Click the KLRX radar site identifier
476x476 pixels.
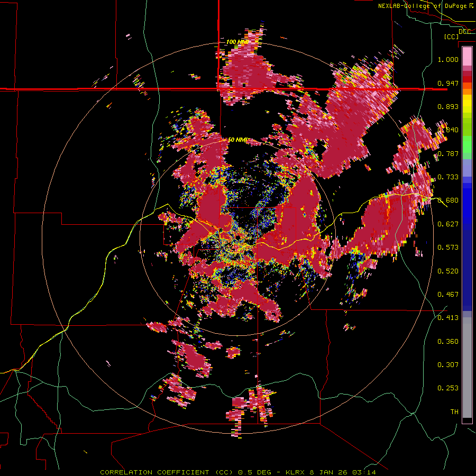point(295,472)
